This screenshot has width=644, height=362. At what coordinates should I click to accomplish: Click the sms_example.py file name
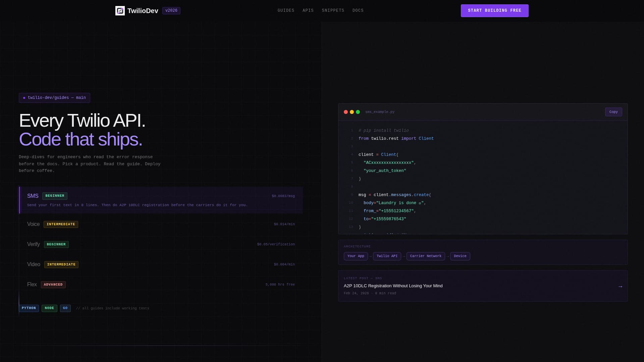click(x=380, y=112)
